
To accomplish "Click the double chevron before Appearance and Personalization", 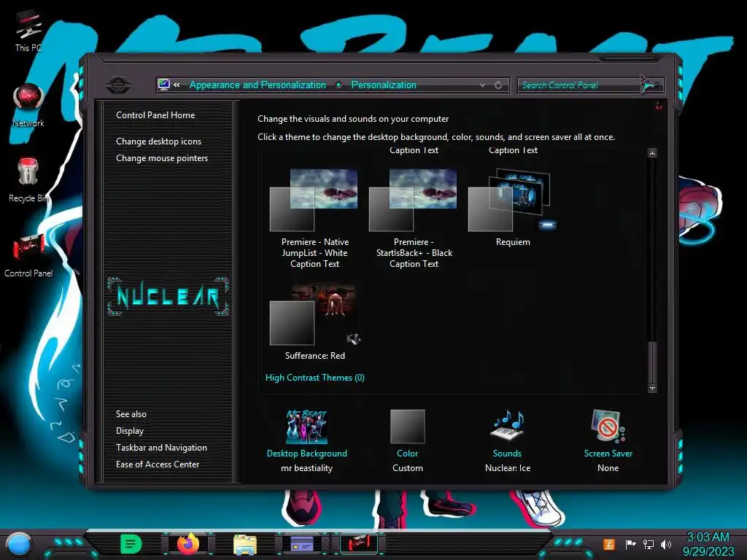I will (177, 85).
